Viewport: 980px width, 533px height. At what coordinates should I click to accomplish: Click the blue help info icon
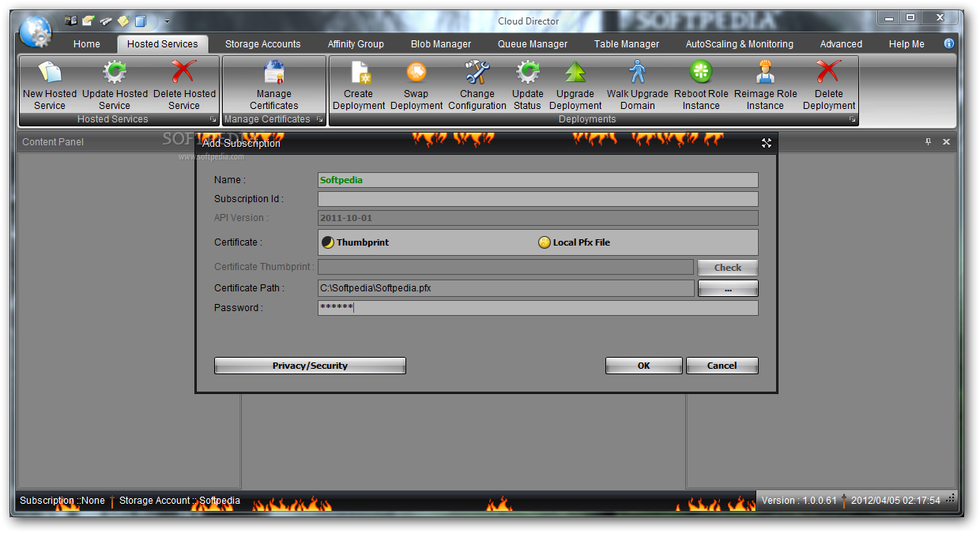[949, 43]
